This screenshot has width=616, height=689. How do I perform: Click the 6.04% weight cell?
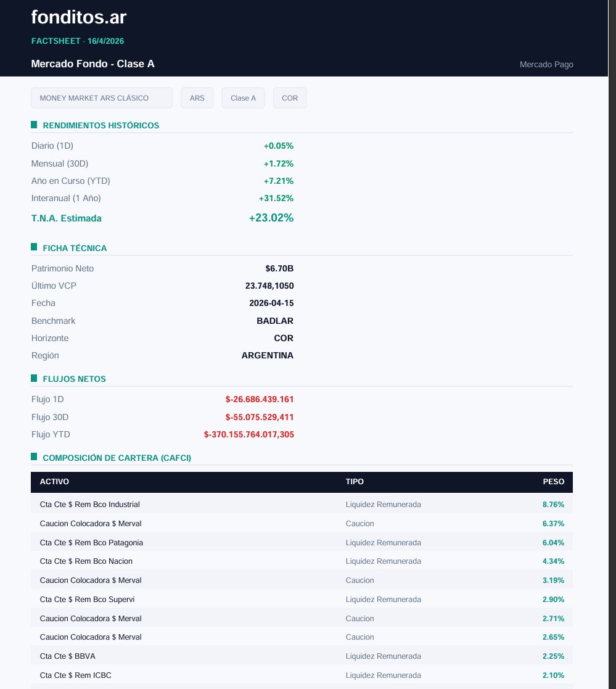click(553, 543)
